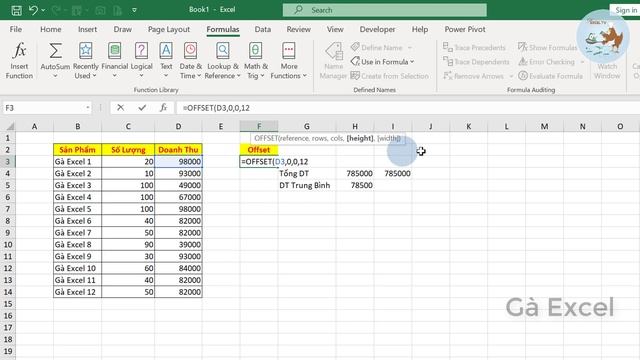Switch to the Insert tab
640x360 pixels.
(87, 29)
